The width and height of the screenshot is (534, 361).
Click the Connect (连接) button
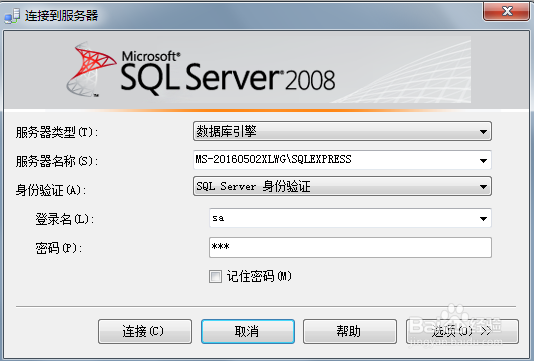[x=145, y=331]
